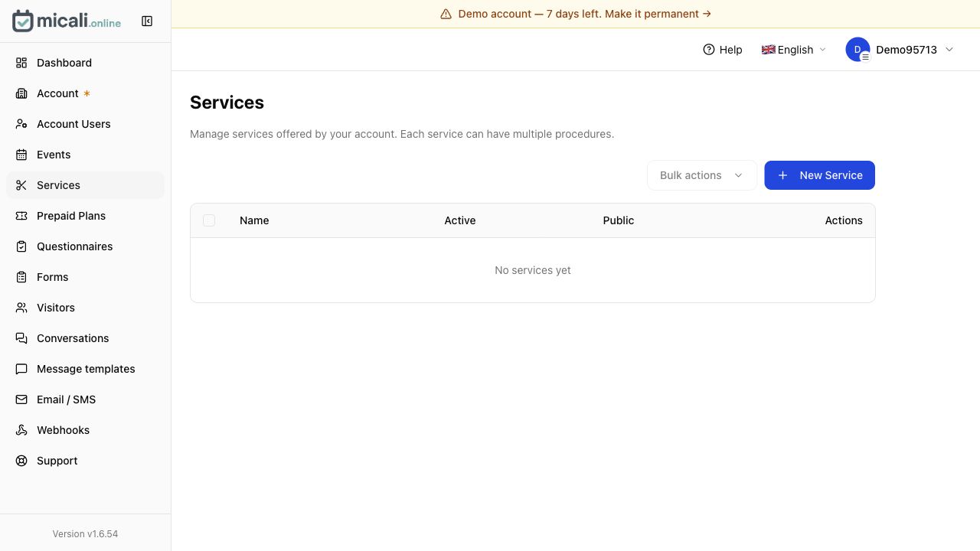Click the Prepaid Plans ticket icon
The image size is (980, 551).
tap(21, 216)
